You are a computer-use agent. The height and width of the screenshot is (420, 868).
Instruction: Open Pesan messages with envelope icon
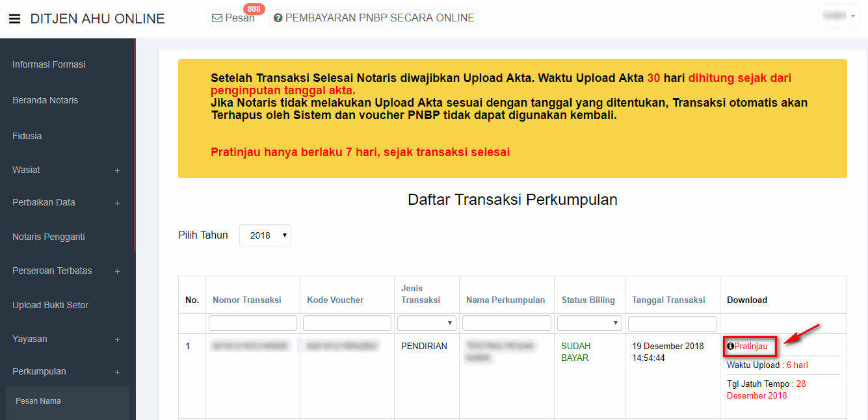(x=233, y=18)
